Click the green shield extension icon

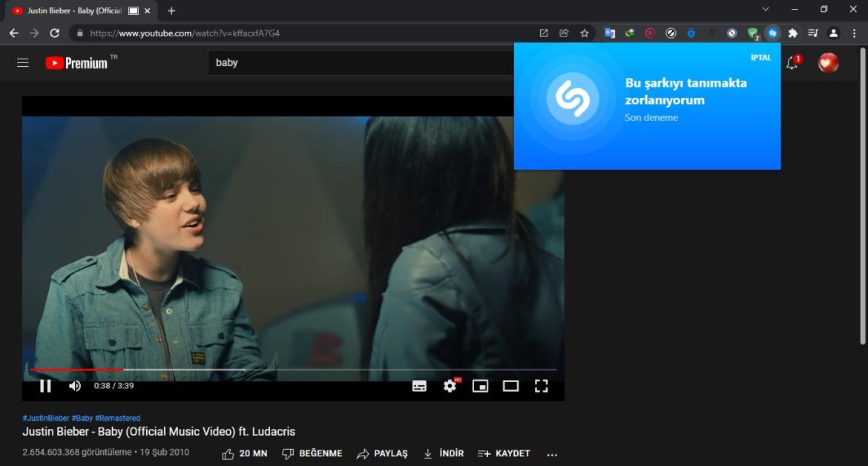coord(752,33)
